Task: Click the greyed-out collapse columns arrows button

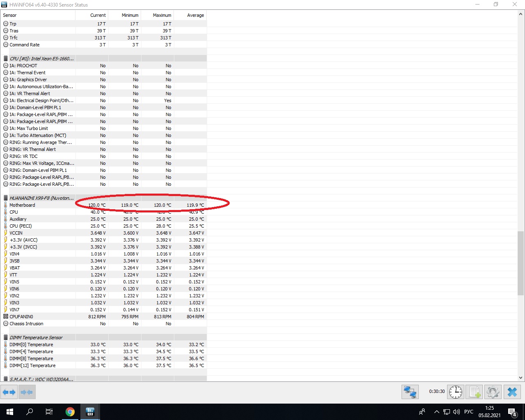Action: point(27,392)
